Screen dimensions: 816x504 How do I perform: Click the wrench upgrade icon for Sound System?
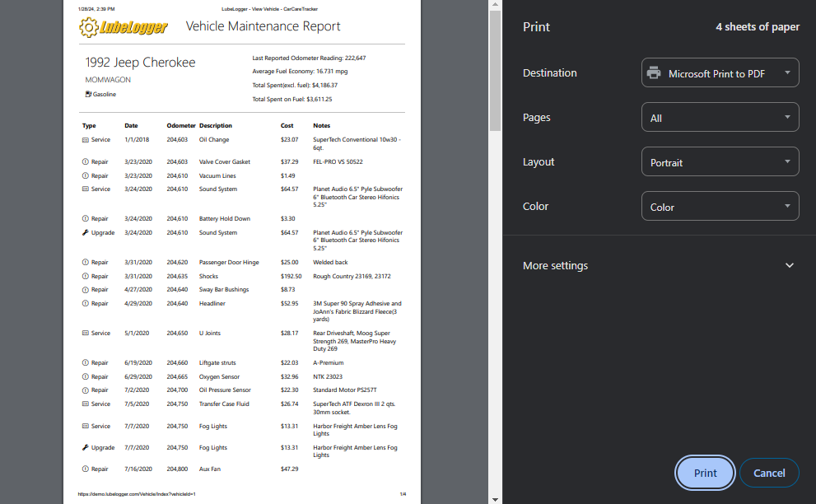click(86, 233)
